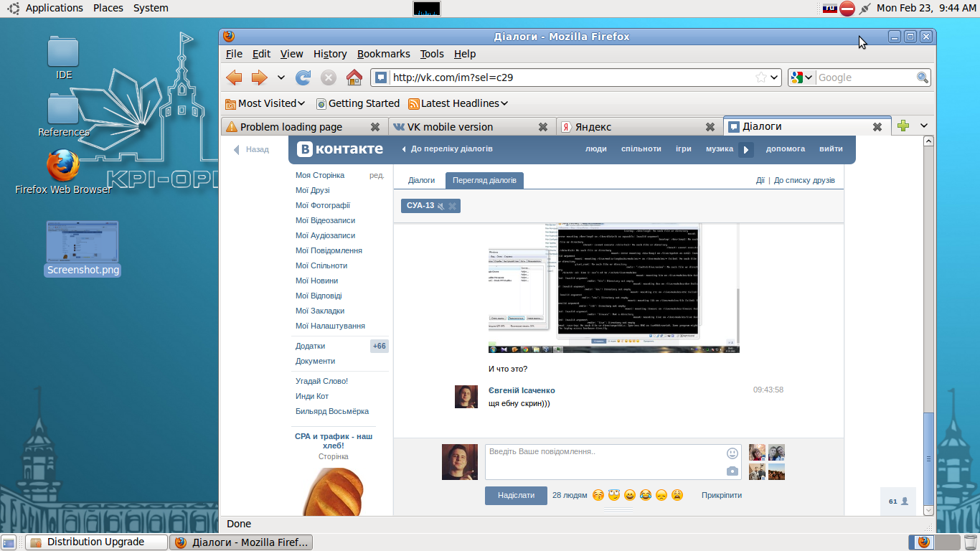The image size is (980, 551).
Task: Open Мої Повідомлення in sidebar
Action: pos(329,250)
